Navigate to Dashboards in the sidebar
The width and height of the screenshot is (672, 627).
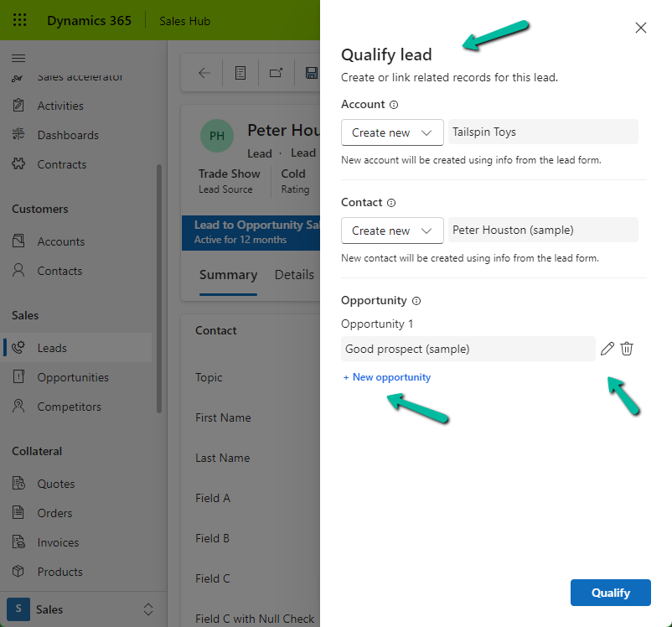[x=68, y=135]
